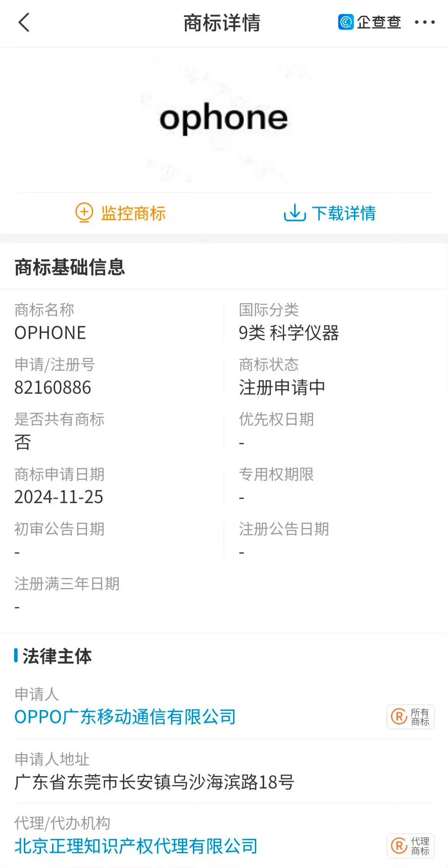
Task: Tap the 监控商标 plus icon
Action: tap(84, 213)
